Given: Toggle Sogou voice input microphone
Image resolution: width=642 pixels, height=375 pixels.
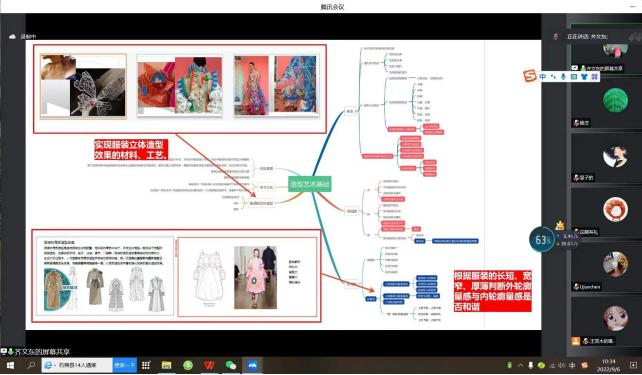Looking at the screenshot, I should tap(563, 77).
